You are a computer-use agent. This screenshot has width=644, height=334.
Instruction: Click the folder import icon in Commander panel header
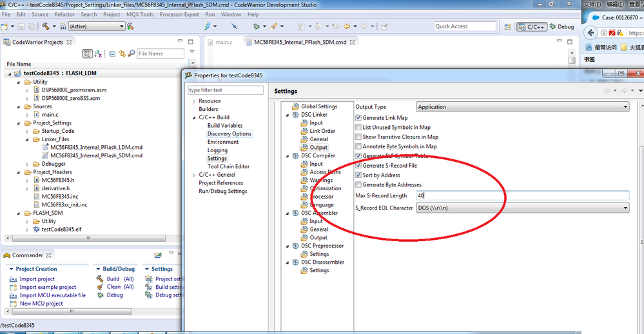coord(158,255)
